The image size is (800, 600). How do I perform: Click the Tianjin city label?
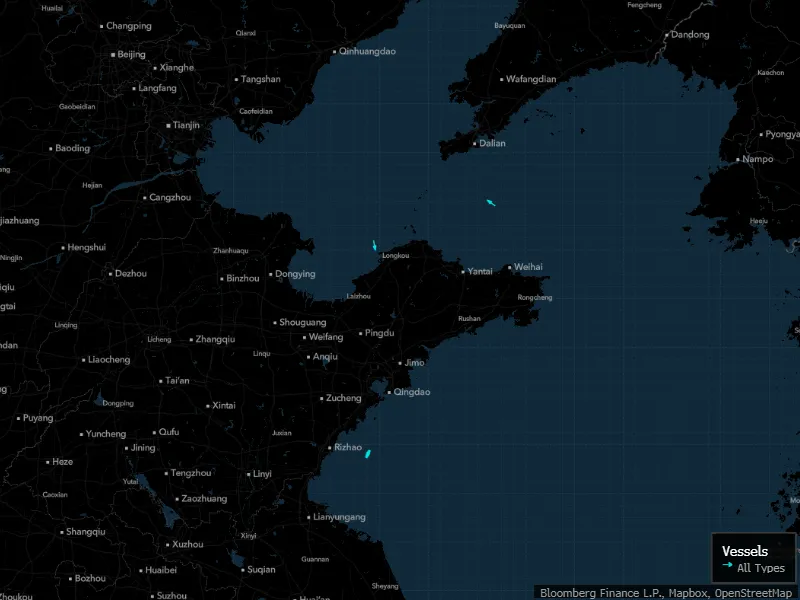(x=186, y=125)
